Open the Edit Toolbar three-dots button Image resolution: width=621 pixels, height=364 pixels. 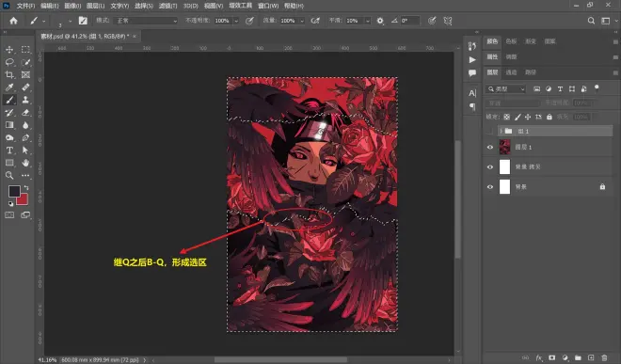[25, 176]
